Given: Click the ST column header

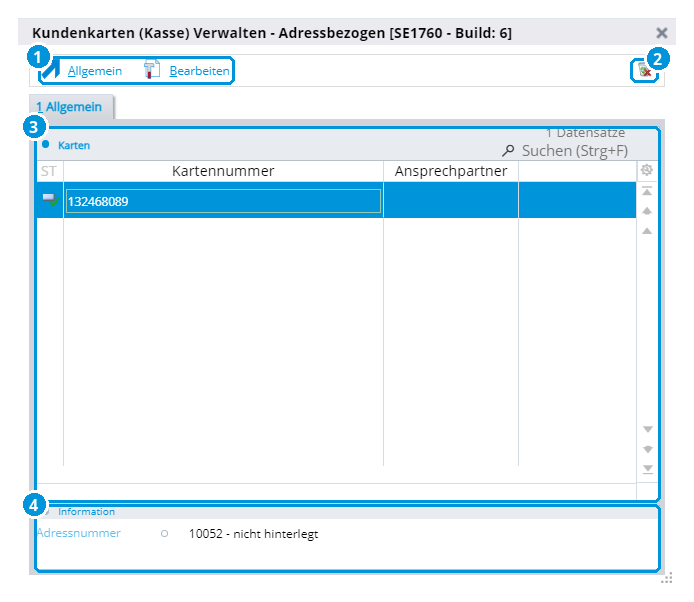Looking at the screenshot, I should [49, 171].
